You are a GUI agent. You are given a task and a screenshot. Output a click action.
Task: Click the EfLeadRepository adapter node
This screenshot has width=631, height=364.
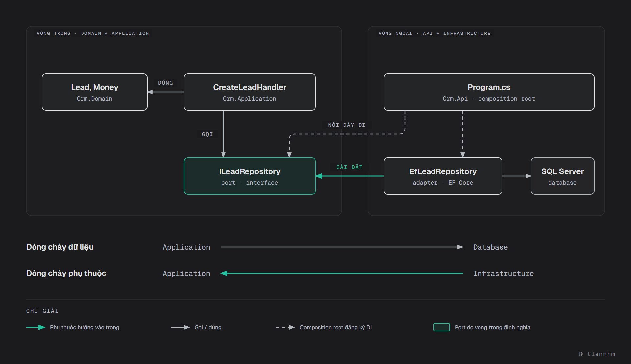443,176
